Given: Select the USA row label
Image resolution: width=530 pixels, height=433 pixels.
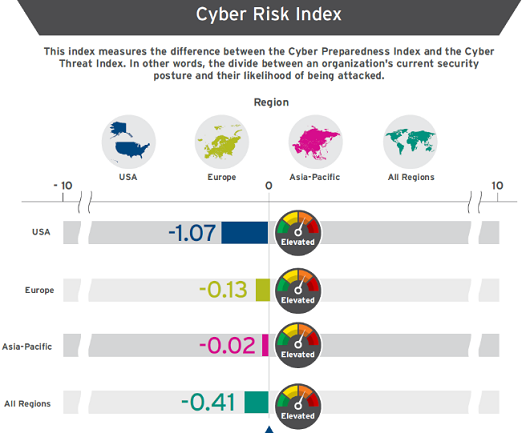Looking at the screenshot, I should pos(41,232).
